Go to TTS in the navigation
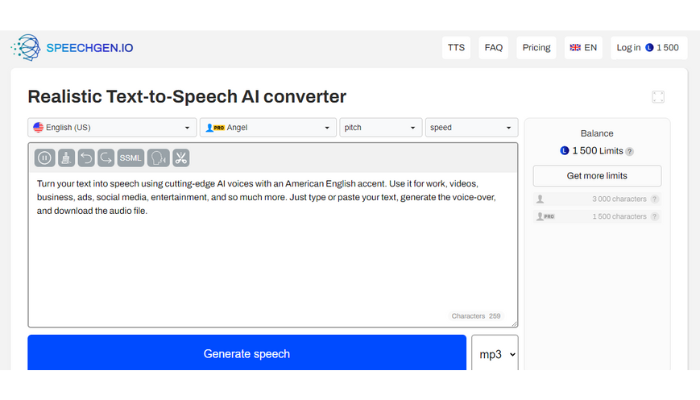700x400 pixels. pyautogui.click(x=456, y=47)
